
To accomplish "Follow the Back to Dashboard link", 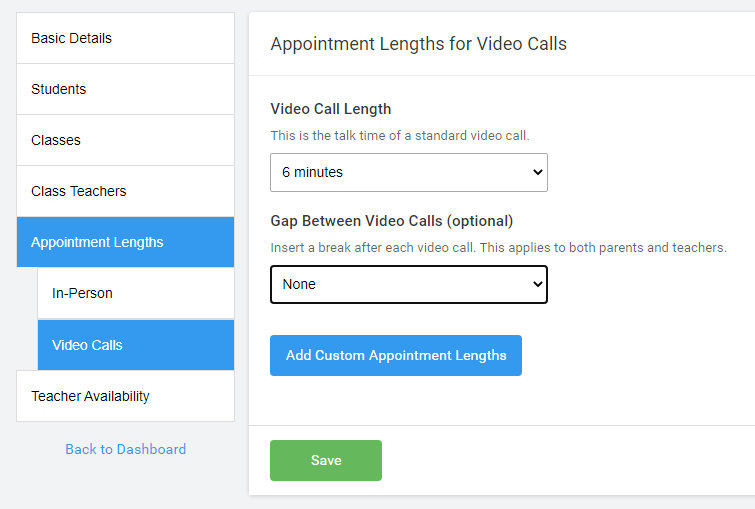I will (x=125, y=449).
